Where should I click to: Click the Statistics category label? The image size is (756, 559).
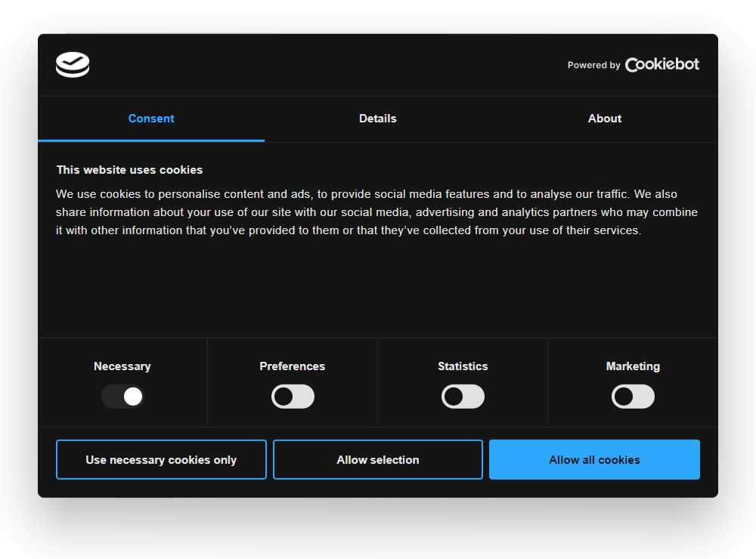point(463,366)
